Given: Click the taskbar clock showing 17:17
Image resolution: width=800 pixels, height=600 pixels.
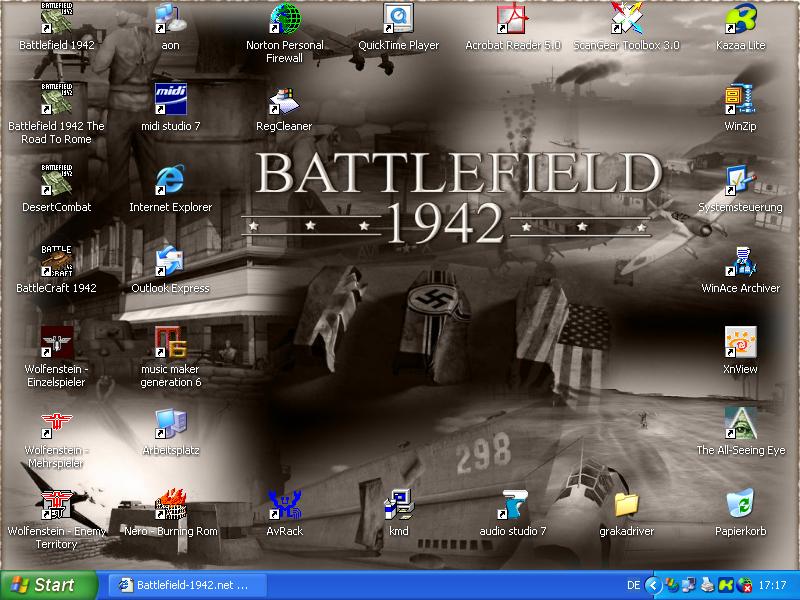Looking at the screenshot, I should click(772, 585).
